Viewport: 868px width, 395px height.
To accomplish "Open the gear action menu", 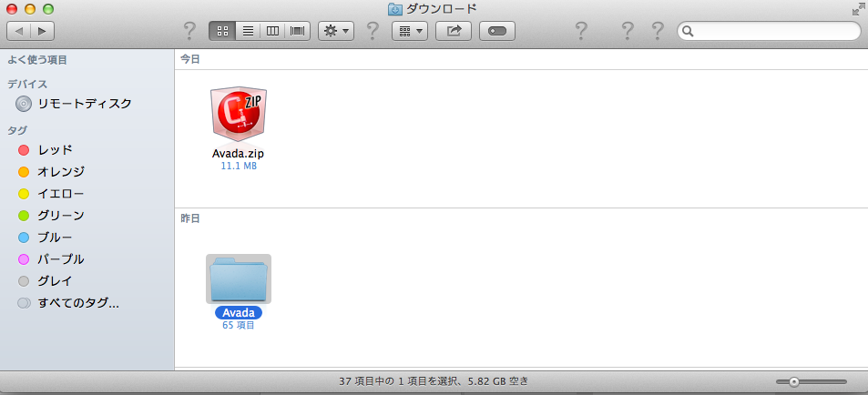I will 336,31.
